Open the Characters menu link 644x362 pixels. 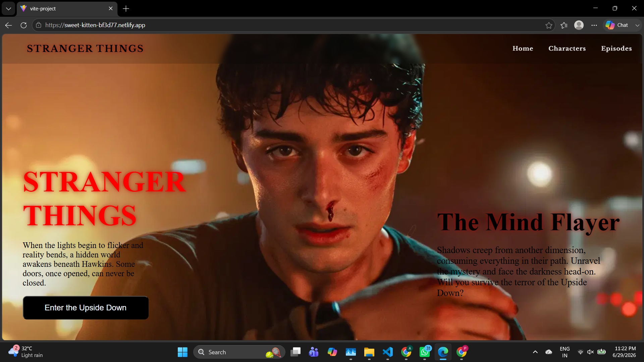[567, 49]
